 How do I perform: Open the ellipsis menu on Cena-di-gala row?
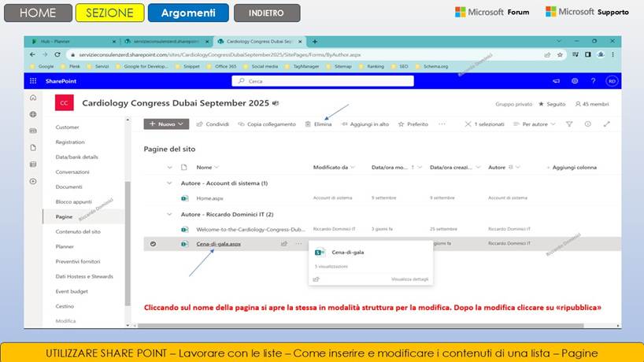[x=298, y=244]
